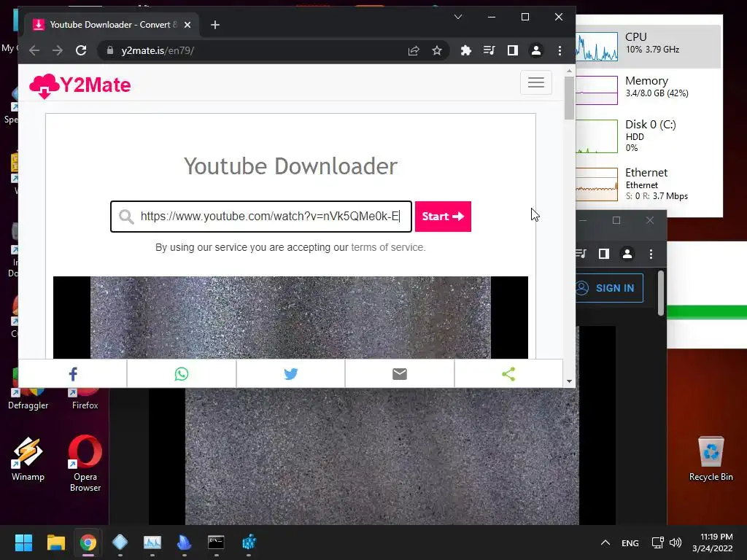This screenshot has width=747, height=560.
Task: Click the pink Start button
Action: point(443,217)
